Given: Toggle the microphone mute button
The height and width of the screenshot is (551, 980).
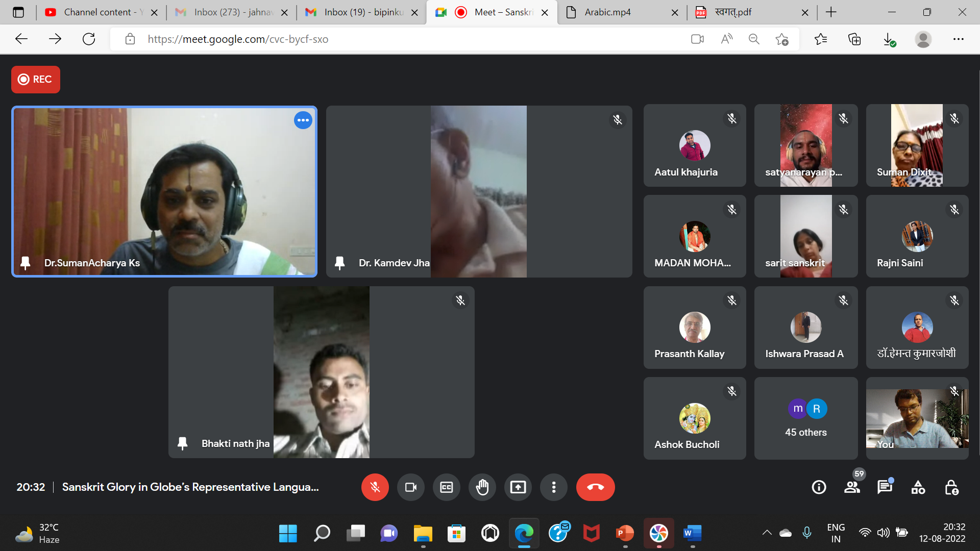Looking at the screenshot, I should coord(375,487).
